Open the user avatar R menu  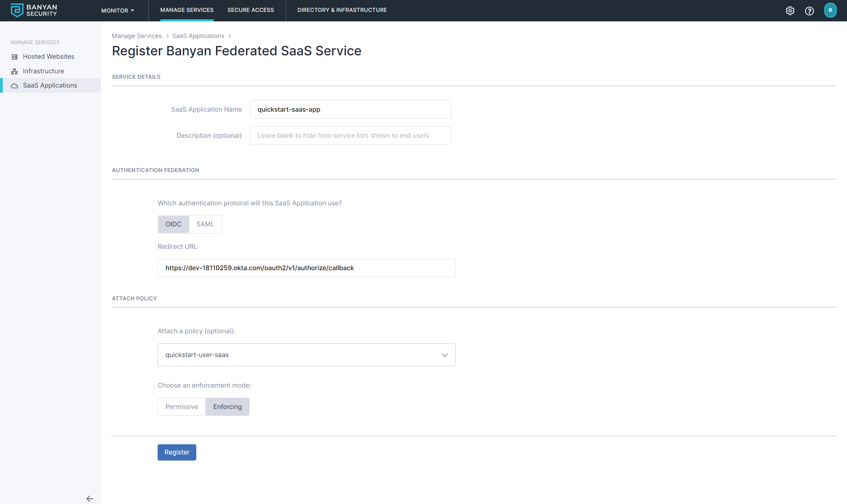coord(830,10)
